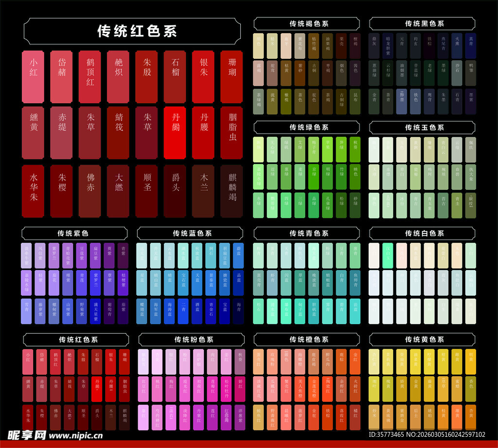Click the 橘红 orange swatch
The height and width of the screenshot is (448, 498).
tap(355, 416)
